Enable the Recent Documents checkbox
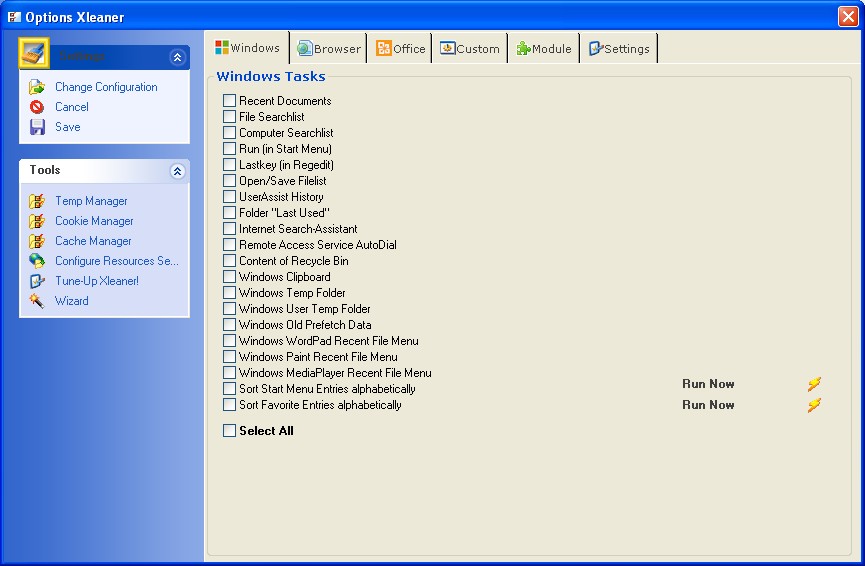Screen dimensions: 865x566 (x=229, y=100)
